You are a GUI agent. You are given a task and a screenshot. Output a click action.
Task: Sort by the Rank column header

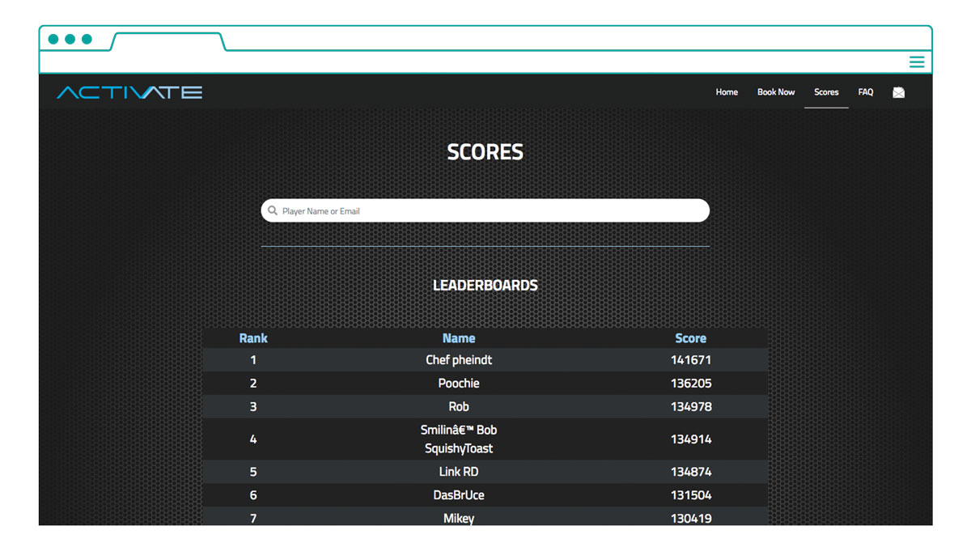(x=253, y=338)
